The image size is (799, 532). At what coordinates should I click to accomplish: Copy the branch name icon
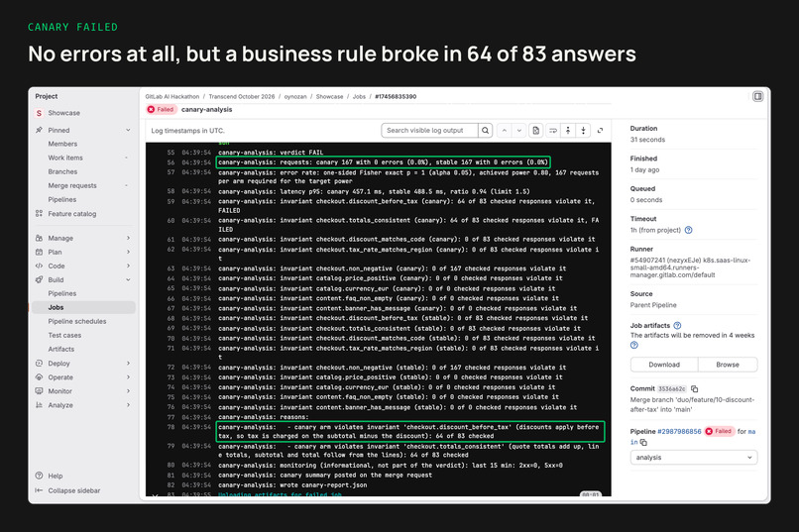(x=643, y=443)
